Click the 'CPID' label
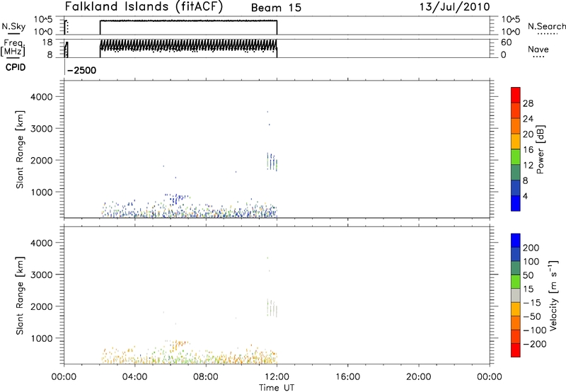Image resolution: width=566 pixels, height=392 pixels. tap(16, 67)
